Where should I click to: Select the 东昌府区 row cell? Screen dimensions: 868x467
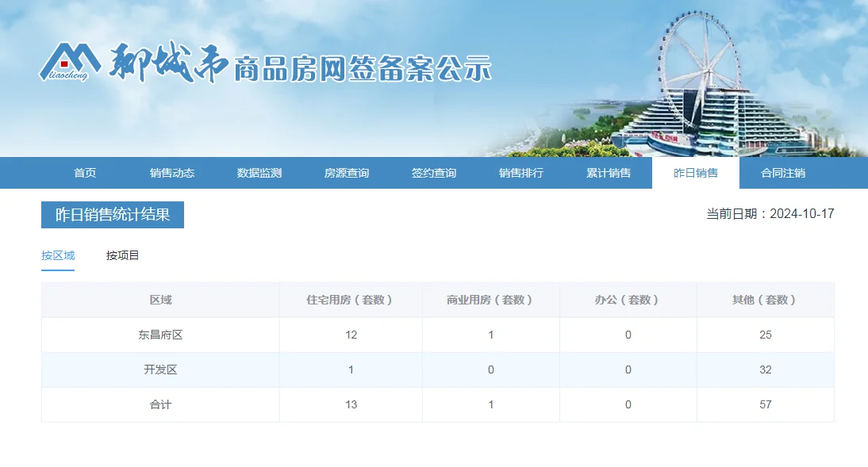point(160,335)
